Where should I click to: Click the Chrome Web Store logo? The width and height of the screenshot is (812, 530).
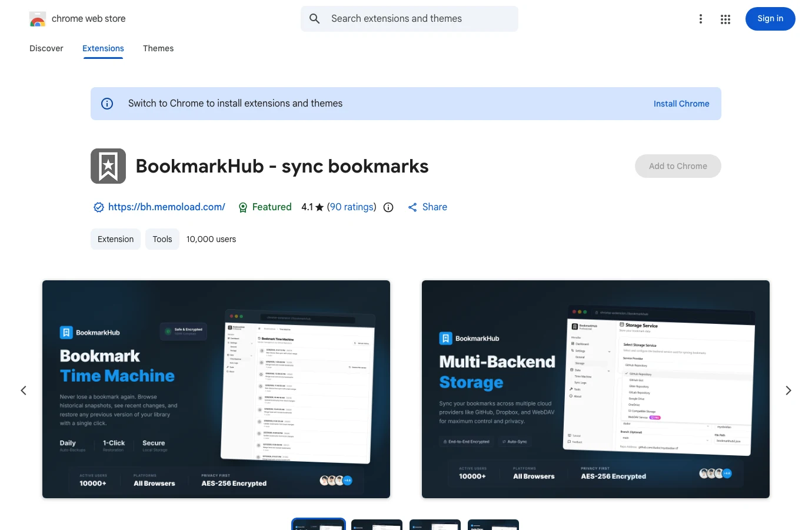(x=38, y=19)
